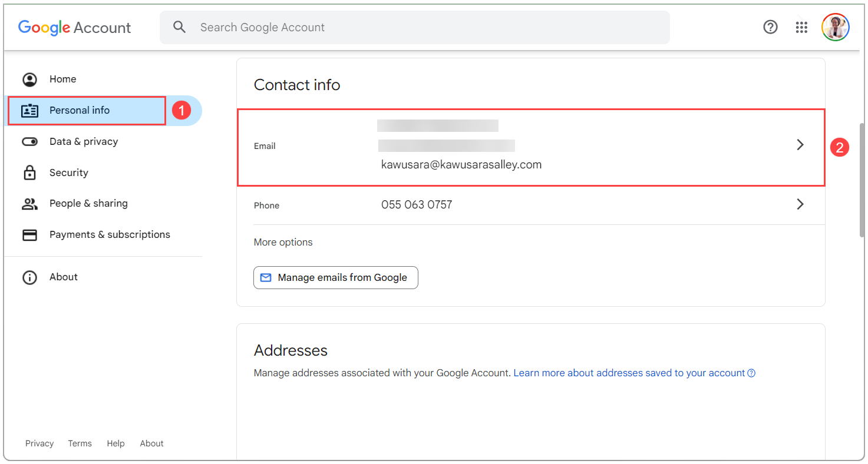Focus the Search Google Account field
The width and height of the screenshot is (868, 464).
[415, 27]
